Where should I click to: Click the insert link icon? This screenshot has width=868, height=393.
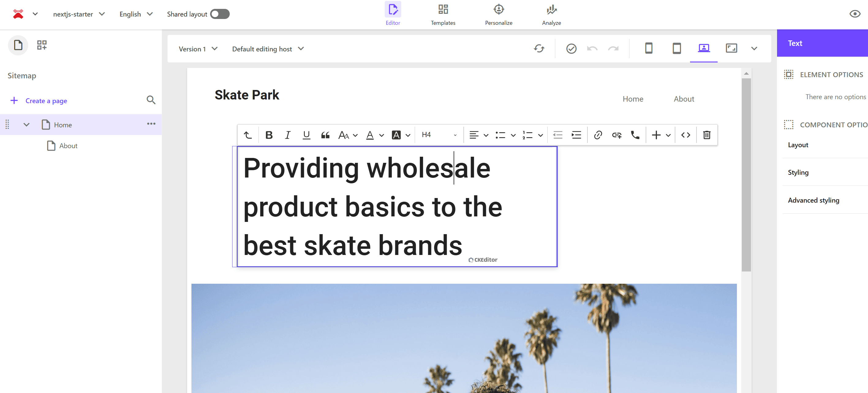(598, 135)
